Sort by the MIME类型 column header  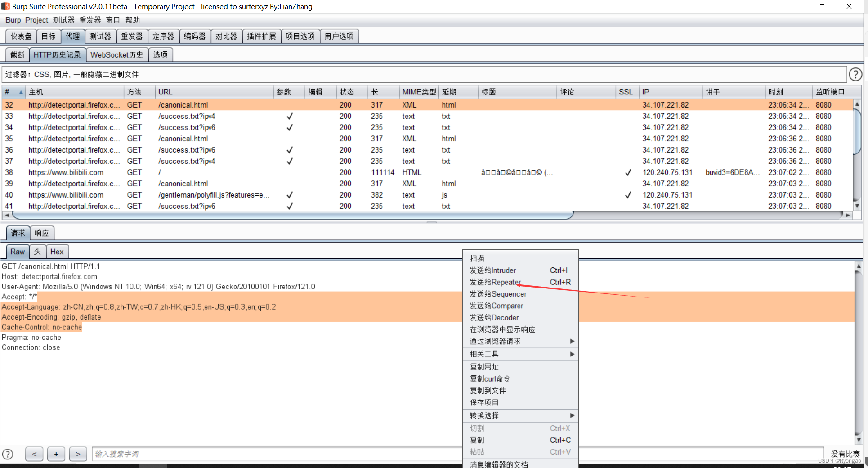click(x=419, y=92)
